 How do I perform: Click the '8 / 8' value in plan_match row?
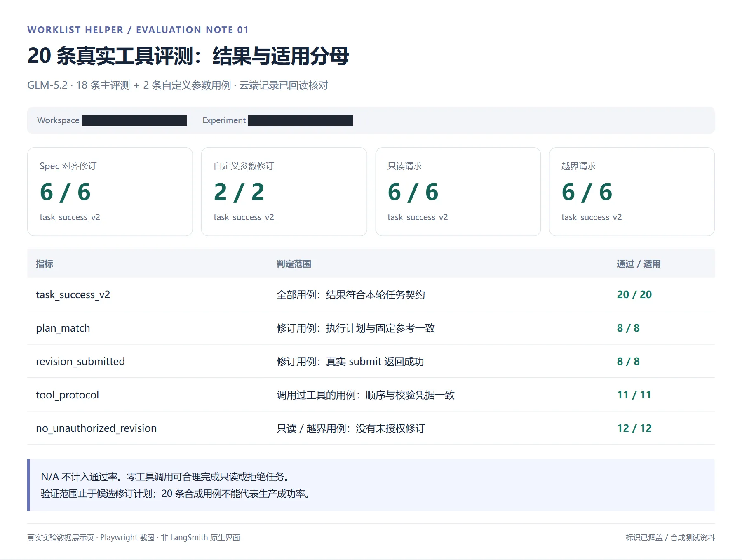tap(628, 328)
